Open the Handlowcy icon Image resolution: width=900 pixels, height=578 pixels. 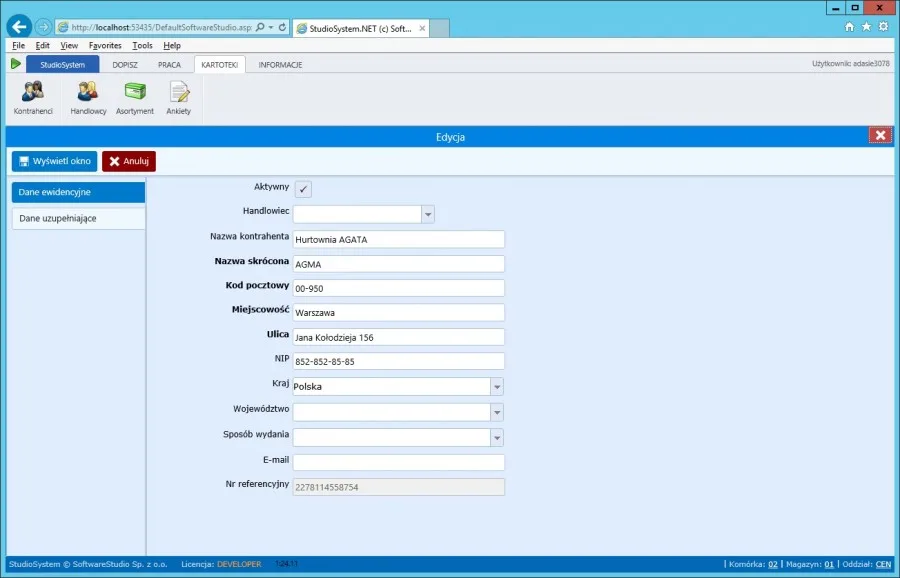pos(88,98)
